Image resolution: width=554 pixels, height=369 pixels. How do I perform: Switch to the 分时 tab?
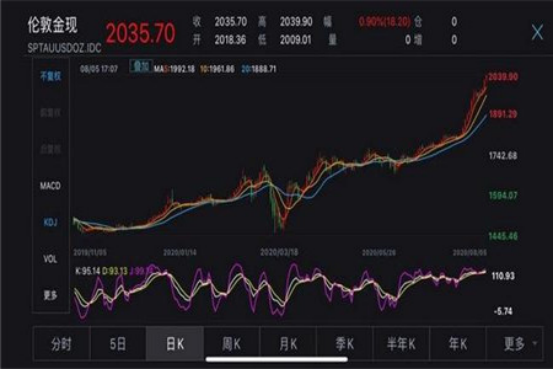[x=61, y=344]
